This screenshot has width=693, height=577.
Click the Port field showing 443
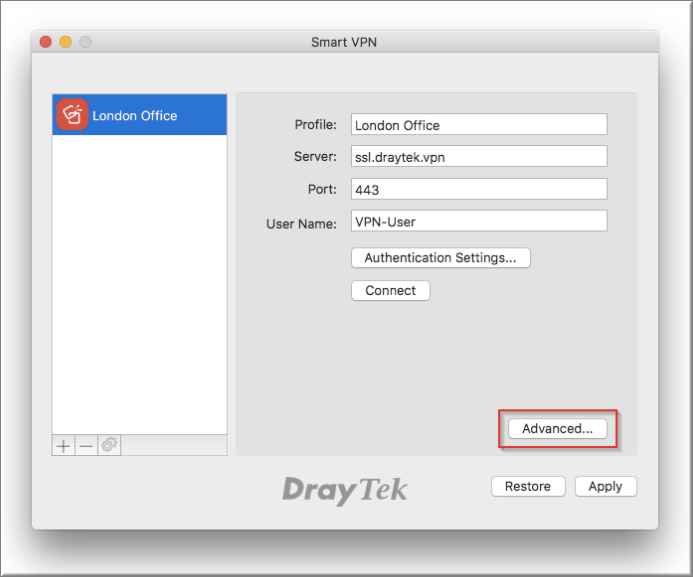coord(479,189)
